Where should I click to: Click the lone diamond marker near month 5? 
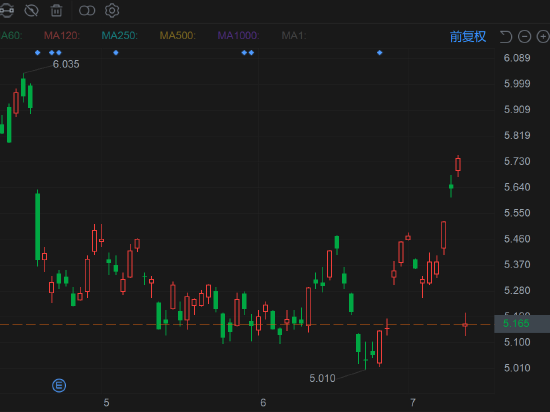[x=116, y=53]
